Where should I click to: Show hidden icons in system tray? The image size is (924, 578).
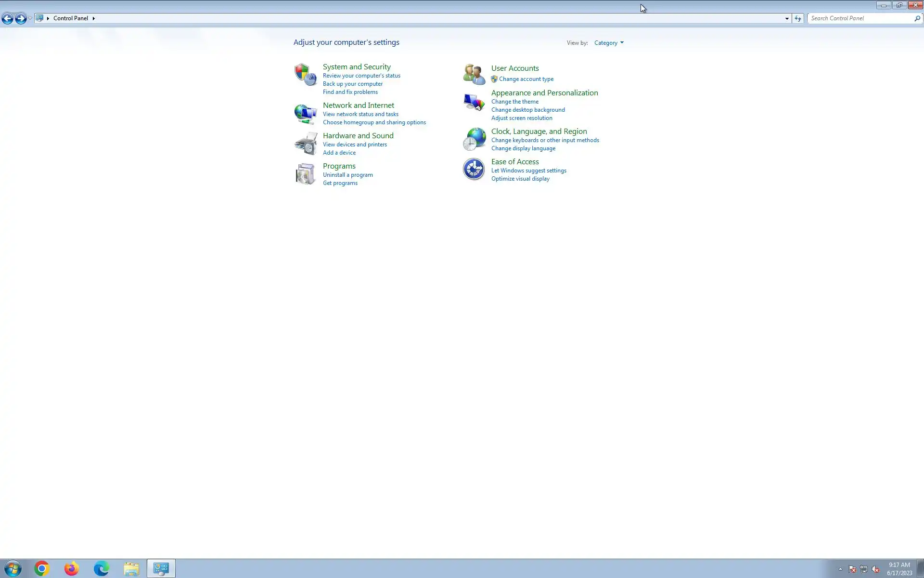840,569
